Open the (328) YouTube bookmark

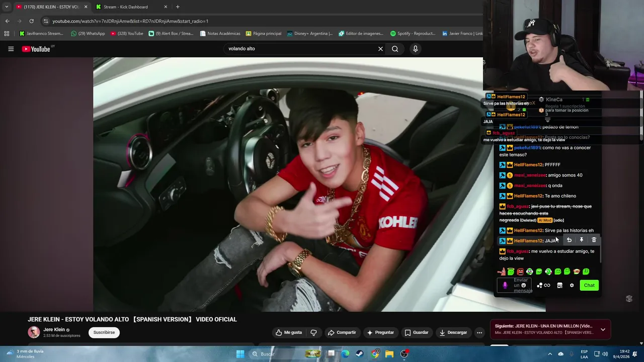(x=127, y=34)
